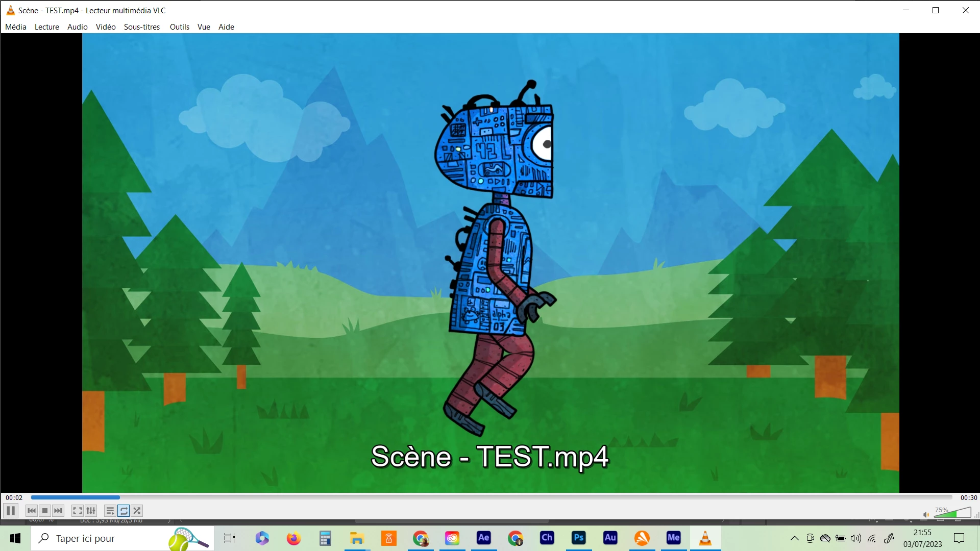Pause the video playback
Image resolution: width=980 pixels, height=551 pixels.
click(11, 511)
